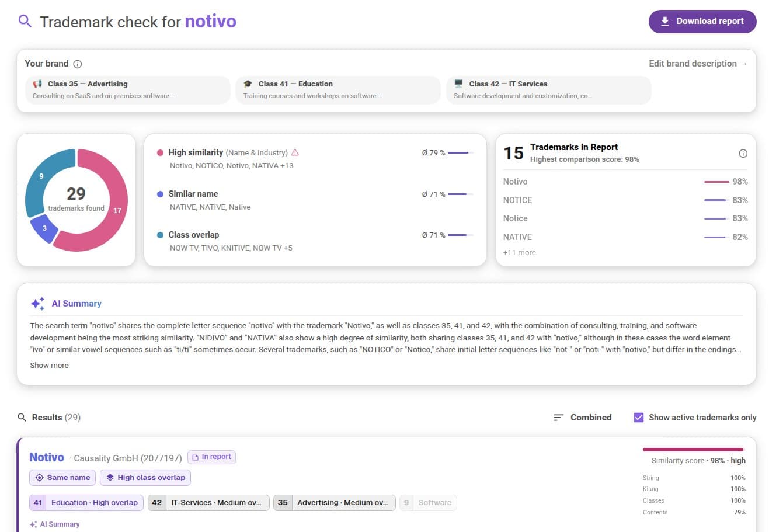
Task: Click the computer icon for Class 42
Action: [x=458, y=84]
